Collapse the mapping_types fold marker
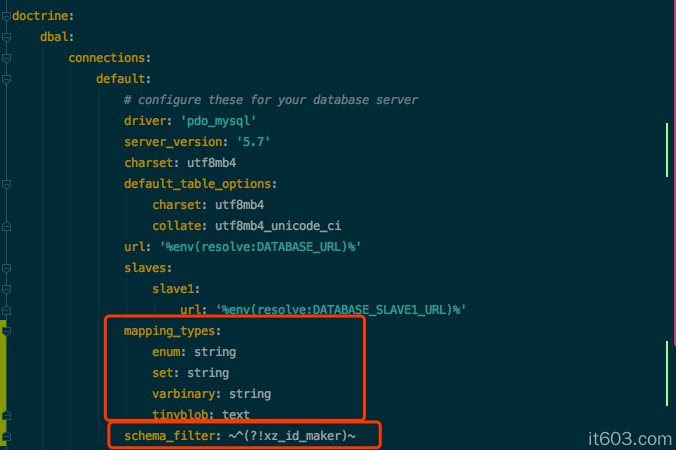The height and width of the screenshot is (450, 676). [x=5, y=330]
